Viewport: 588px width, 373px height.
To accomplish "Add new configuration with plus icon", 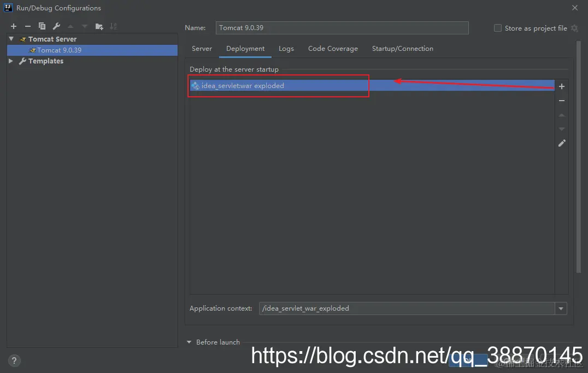I will 14,26.
